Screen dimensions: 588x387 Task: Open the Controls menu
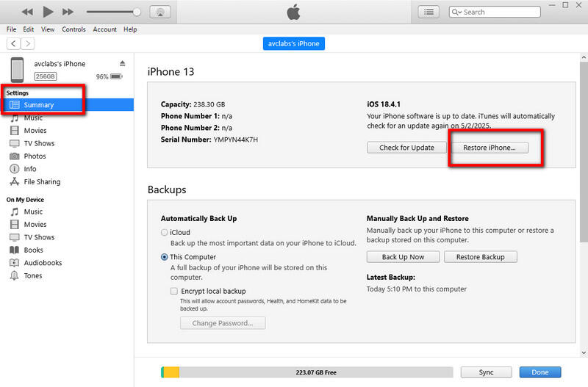click(x=73, y=29)
